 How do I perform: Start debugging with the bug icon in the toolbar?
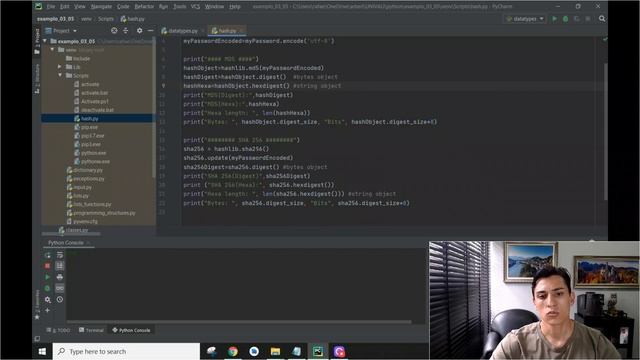click(x=565, y=19)
